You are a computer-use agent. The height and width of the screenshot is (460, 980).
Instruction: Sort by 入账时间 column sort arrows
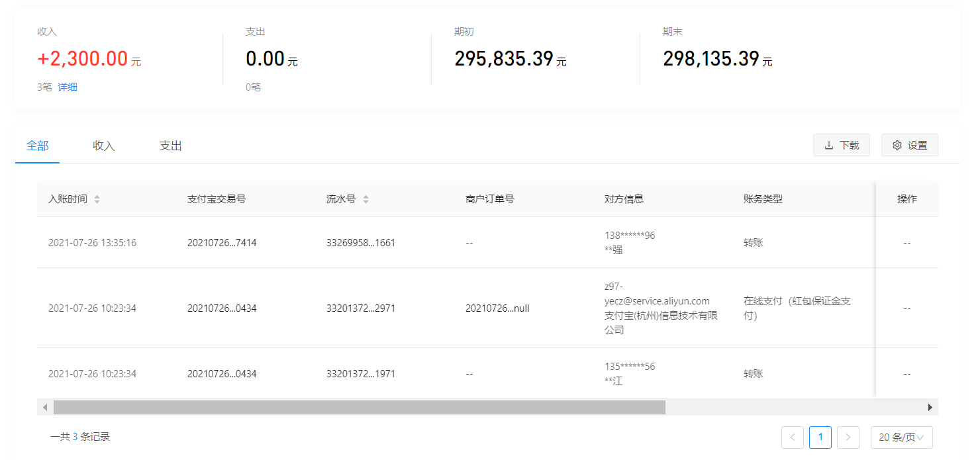click(97, 199)
